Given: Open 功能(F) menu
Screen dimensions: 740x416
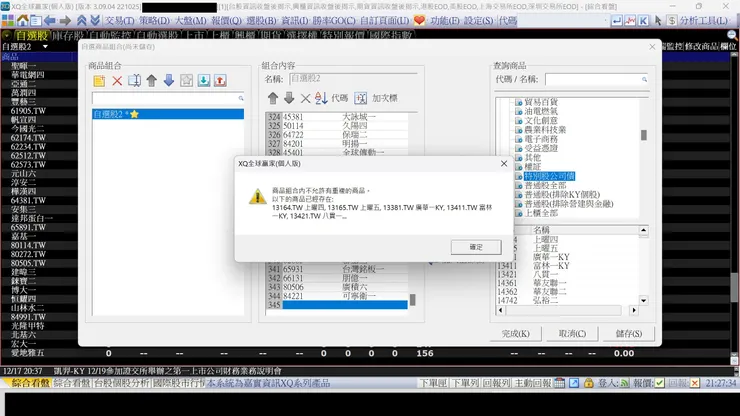Looking at the screenshot, I should (445, 21).
